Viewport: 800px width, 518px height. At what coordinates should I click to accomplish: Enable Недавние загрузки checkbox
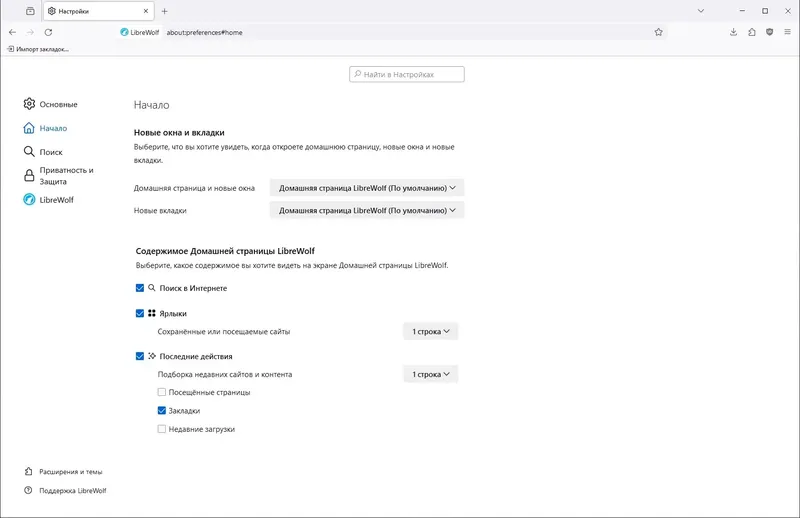coord(162,429)
